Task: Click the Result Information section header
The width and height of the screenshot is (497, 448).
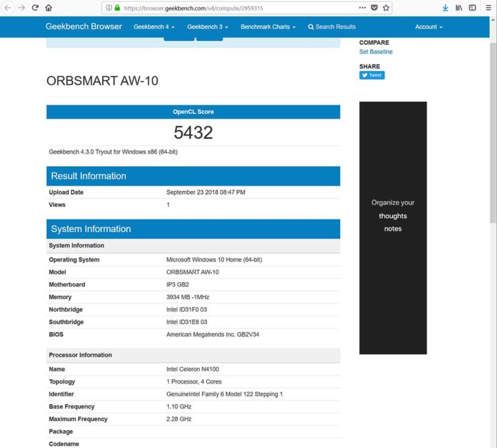Action: tap(193, 176)
